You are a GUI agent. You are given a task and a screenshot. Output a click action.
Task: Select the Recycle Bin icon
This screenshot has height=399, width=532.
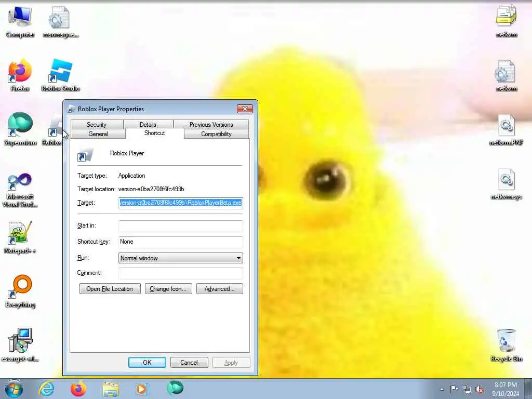click(x=506, y=345)
